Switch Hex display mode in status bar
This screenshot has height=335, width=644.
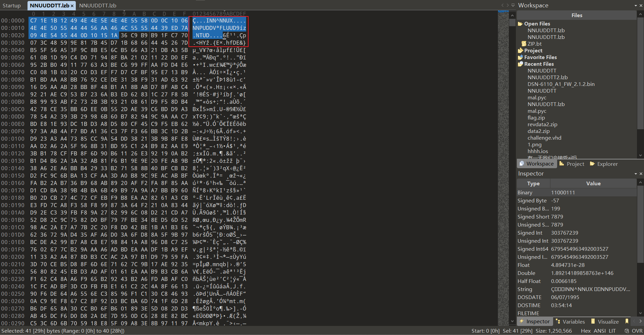586,331
